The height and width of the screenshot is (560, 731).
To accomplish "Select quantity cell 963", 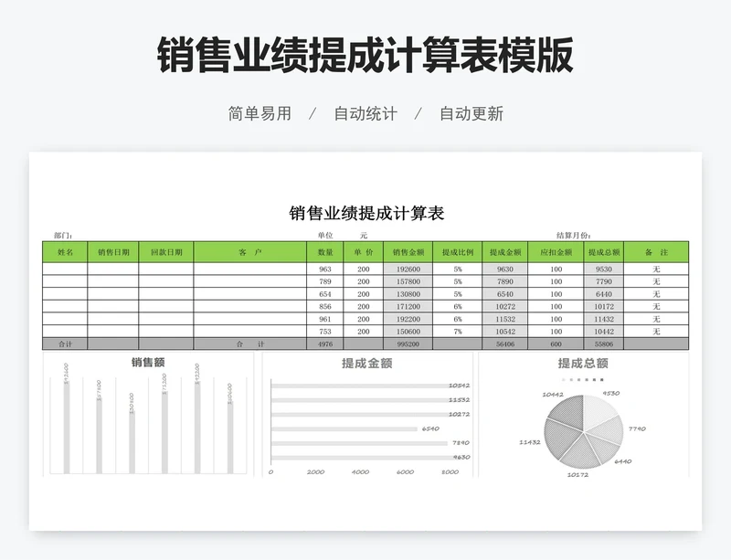I will (325, 269).
